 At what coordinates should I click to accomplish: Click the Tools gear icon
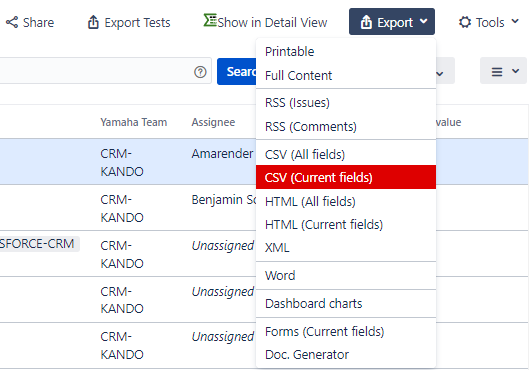point(465,22)
